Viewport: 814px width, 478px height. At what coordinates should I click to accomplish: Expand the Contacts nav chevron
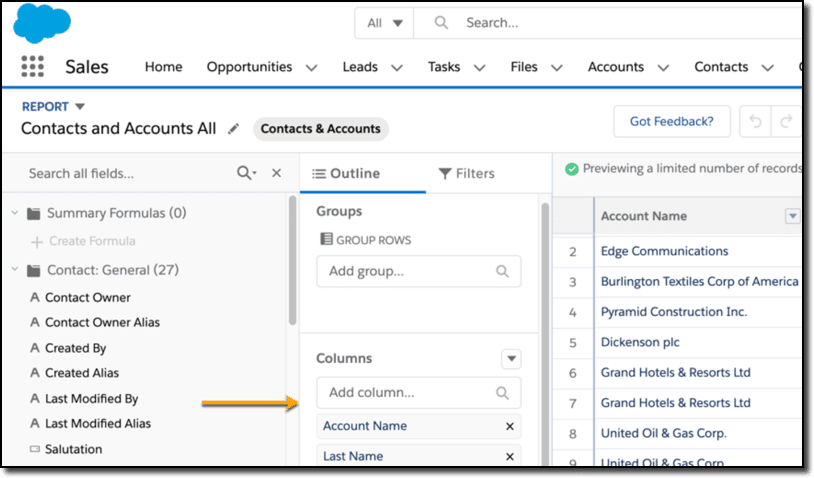coord(767,68)
